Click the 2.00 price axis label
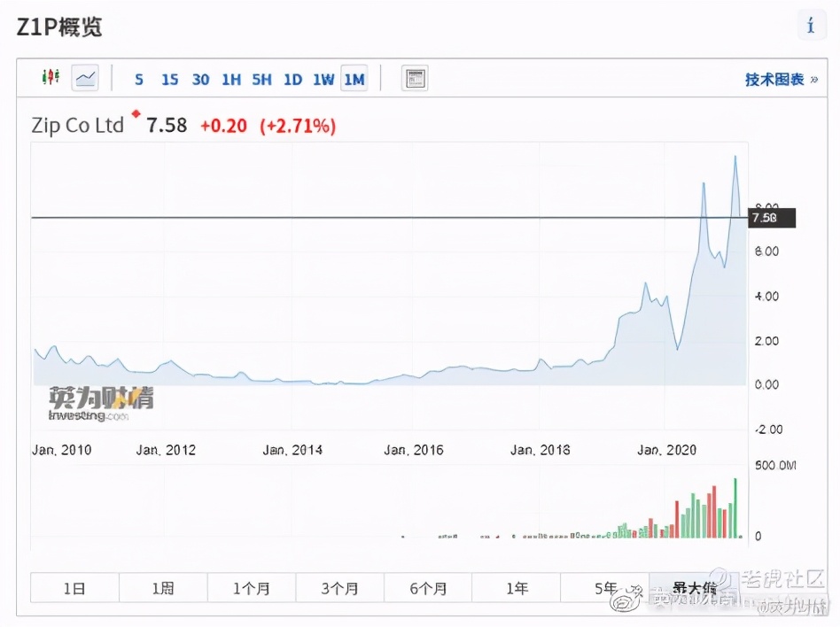The height and width of the screenshot is (627, 840). [x=766, y=341]
